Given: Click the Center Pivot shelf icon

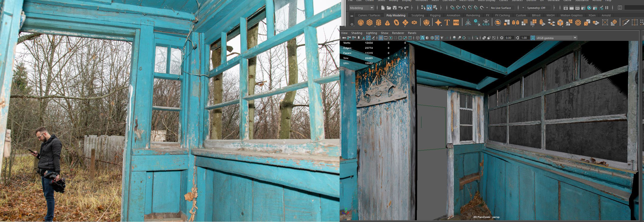Looking at the screenshot, I should point(468,22).
